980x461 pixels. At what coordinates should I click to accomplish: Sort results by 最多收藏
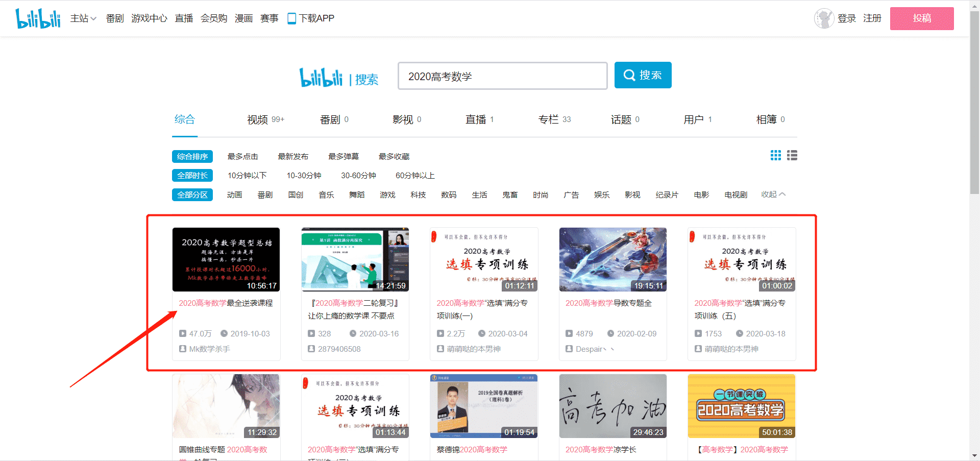(394, 156)
